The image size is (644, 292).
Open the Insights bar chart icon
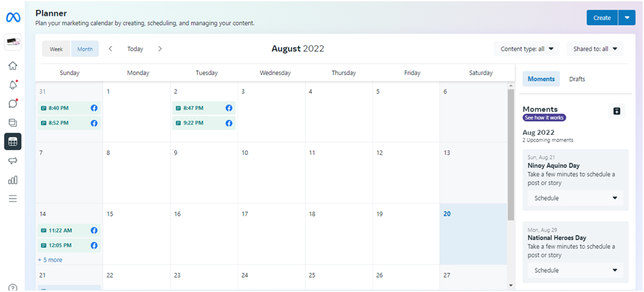(x=12, y=180)
